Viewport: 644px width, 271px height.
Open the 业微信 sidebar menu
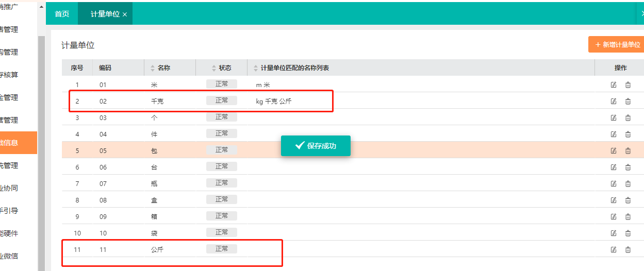tap(19, 256)
